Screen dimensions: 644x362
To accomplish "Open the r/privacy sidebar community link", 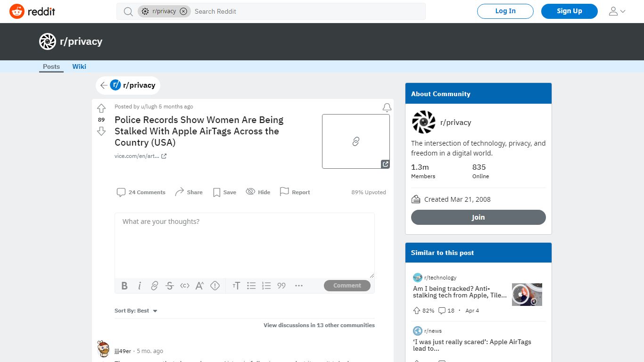I will [x=455, y=123].
